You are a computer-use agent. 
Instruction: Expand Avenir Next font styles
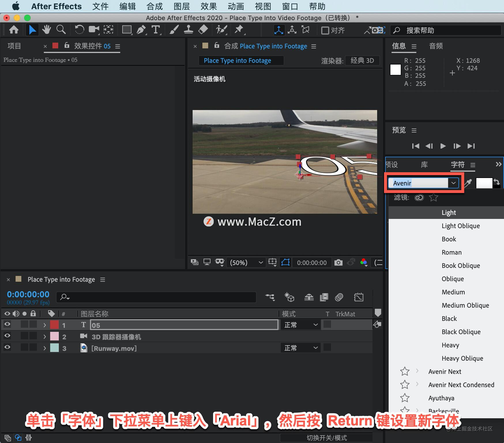click(x=417, y=371)
